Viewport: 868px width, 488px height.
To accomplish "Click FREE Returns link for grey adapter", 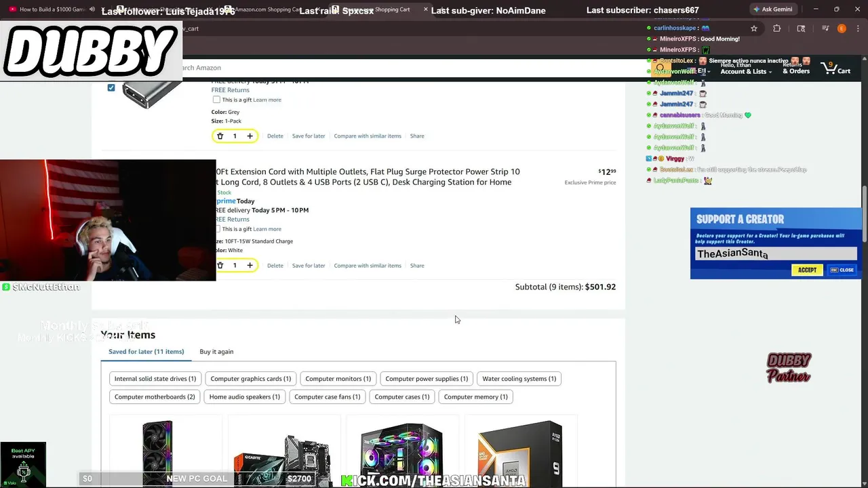I will [230, 90].
